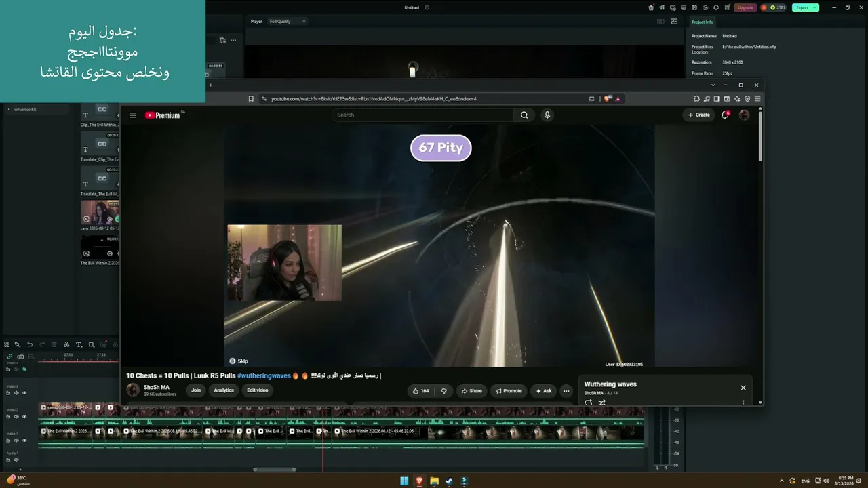Switch to the Project Info tab
The height and width of the screenshot is (488, 868).
(703, 22)
